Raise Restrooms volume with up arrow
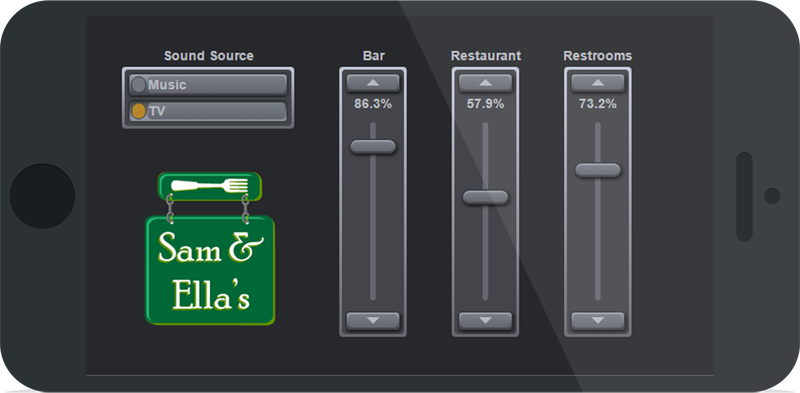This screenshot has height=393, width=800. [x=597, y=83]
